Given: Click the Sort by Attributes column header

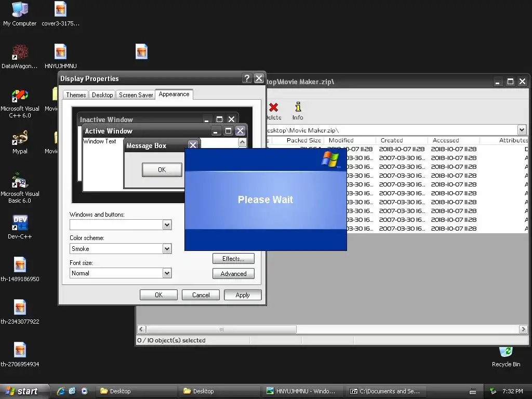Looking at the screenshot, I should tap(504, 140).
